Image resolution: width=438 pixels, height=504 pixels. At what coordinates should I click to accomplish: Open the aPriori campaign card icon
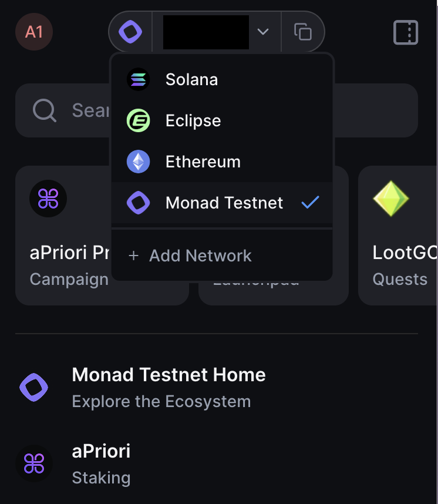[x=48, y=199]
